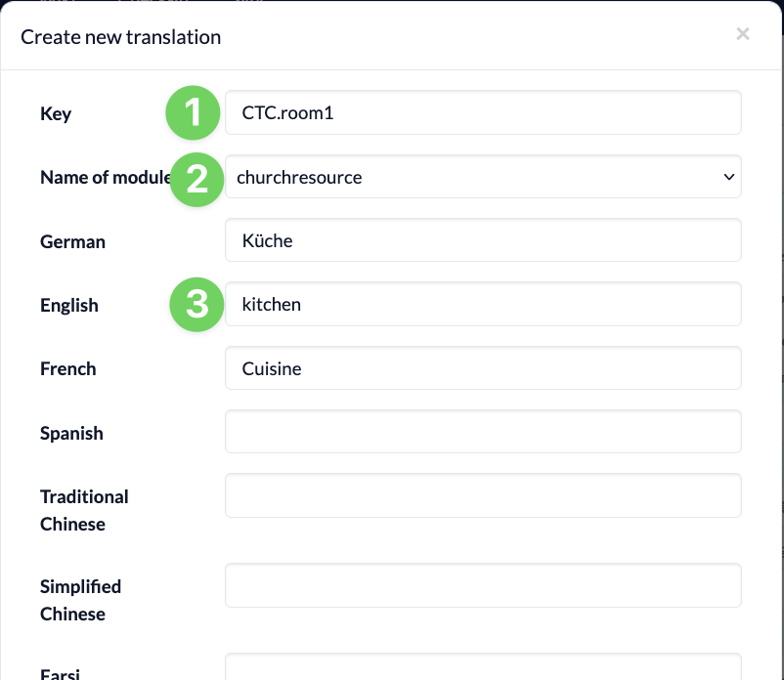Click the German label
This screenshot has width=784, height=680.
click(72, 242)
